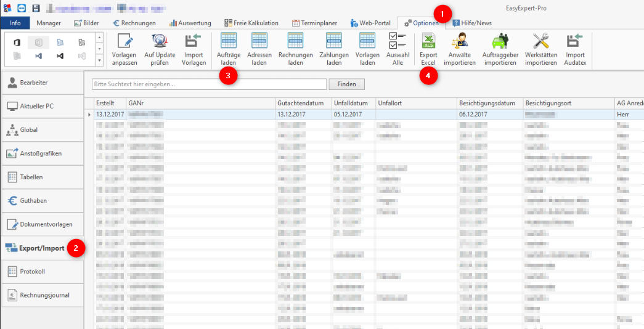Open the Info tab
Image resolution: width=644 pixels, height=329 pixels.
click(x=15, y=23)
